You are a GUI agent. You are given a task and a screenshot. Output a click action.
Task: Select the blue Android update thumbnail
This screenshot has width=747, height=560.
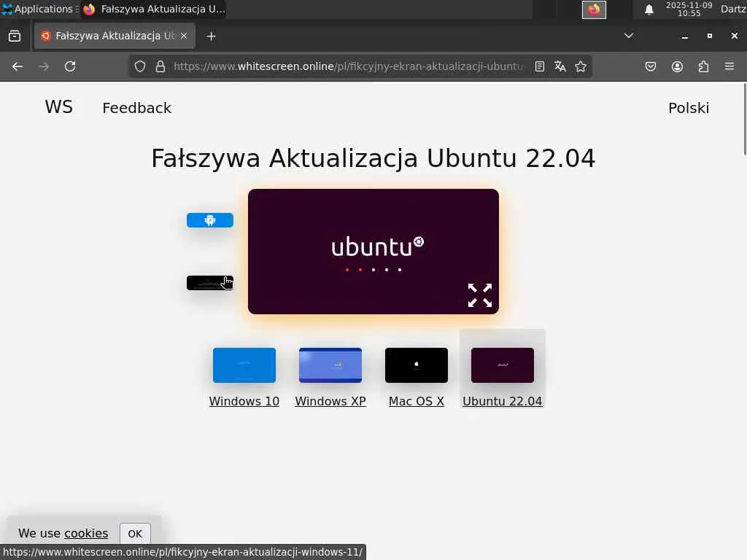click(210, 220)
